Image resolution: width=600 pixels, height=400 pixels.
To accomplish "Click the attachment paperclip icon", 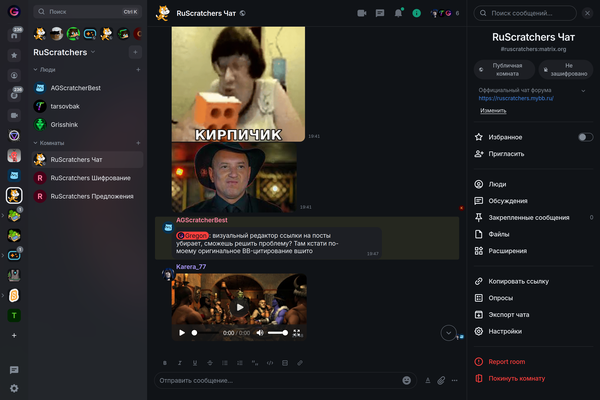I will coord(441,380).
